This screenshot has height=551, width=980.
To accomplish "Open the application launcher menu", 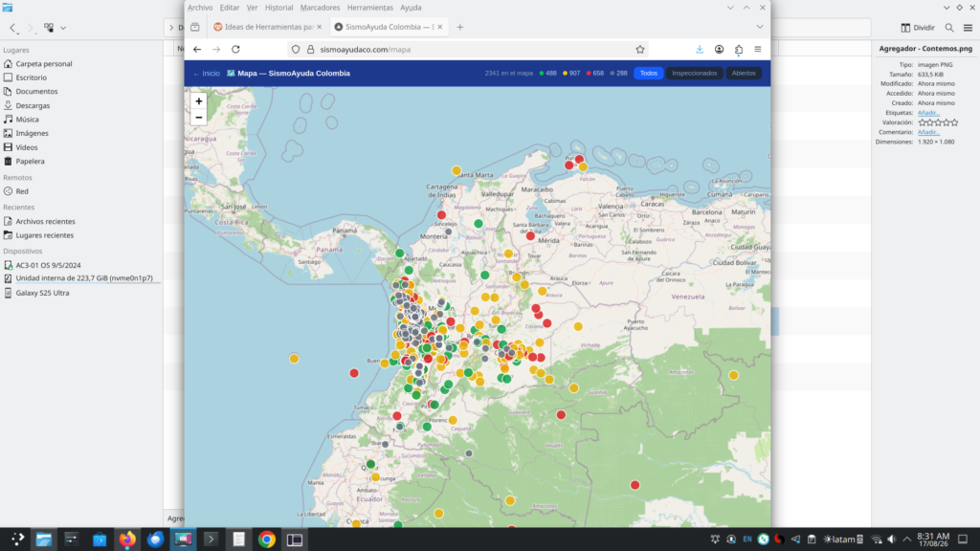I will [17, 540].
